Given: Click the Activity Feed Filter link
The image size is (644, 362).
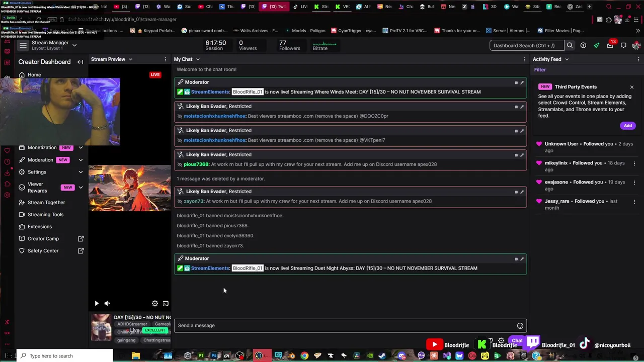Looking at the screenshot, I should coord(540,70).
